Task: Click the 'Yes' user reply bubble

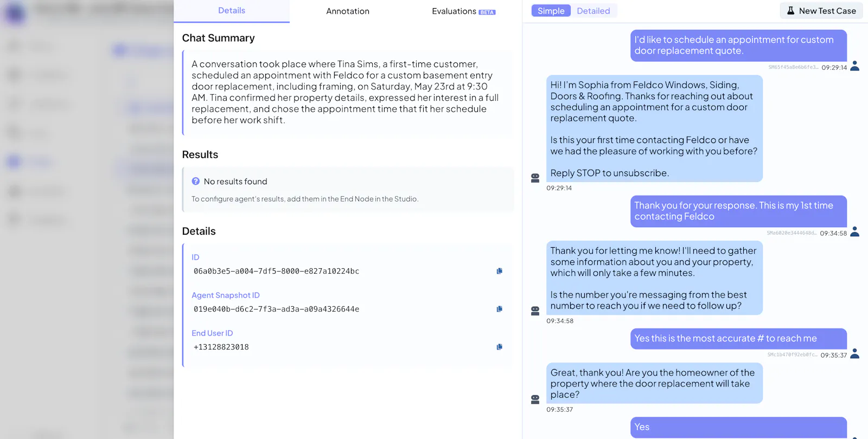Action: pos(738,427)
